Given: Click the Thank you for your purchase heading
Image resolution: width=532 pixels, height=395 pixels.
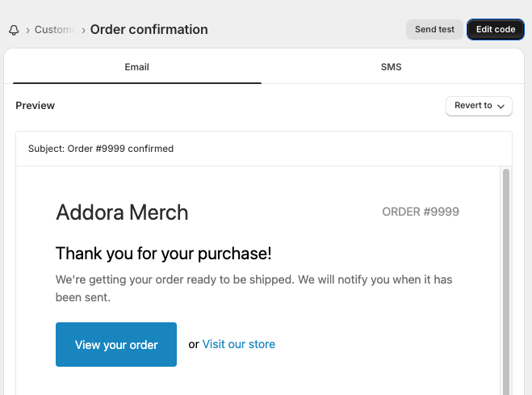Looking at the screenshot, I should click(x=163, y=254).
